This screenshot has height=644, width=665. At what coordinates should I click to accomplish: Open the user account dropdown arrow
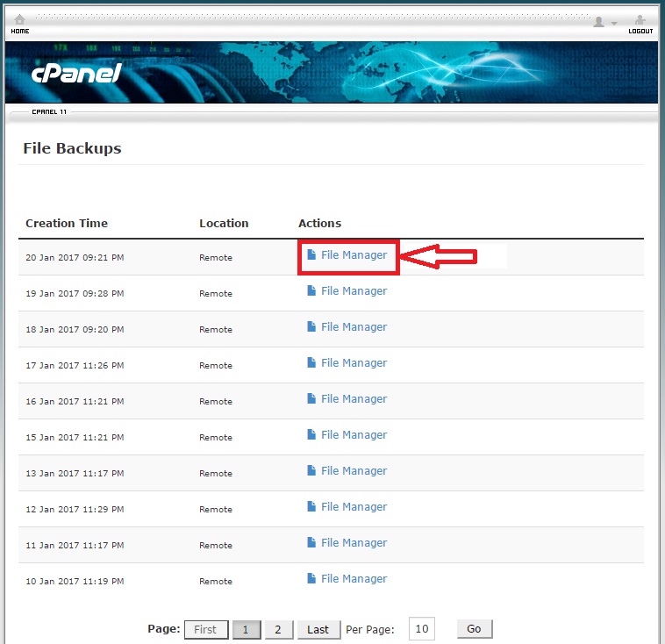(x=614, y=24)
